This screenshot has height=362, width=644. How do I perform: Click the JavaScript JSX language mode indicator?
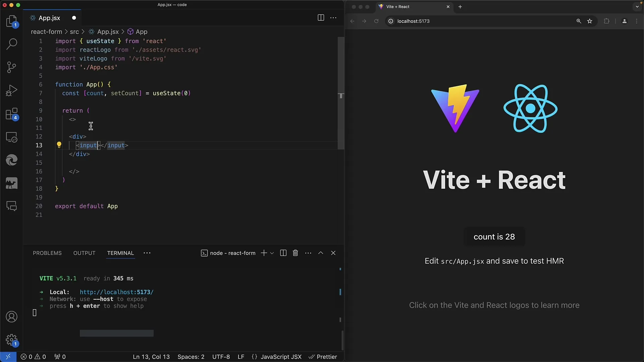(281, 357)
